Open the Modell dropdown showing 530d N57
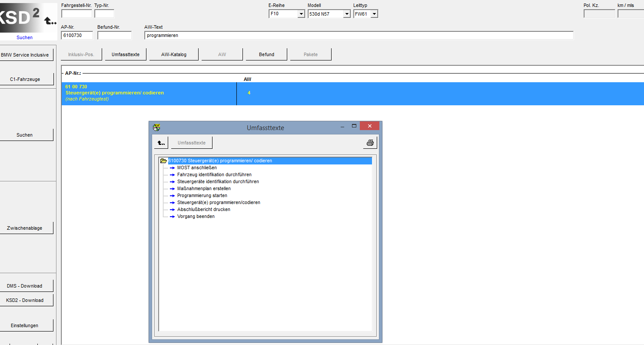This screenshot has width=644, height=345. (x=347, y=14)
